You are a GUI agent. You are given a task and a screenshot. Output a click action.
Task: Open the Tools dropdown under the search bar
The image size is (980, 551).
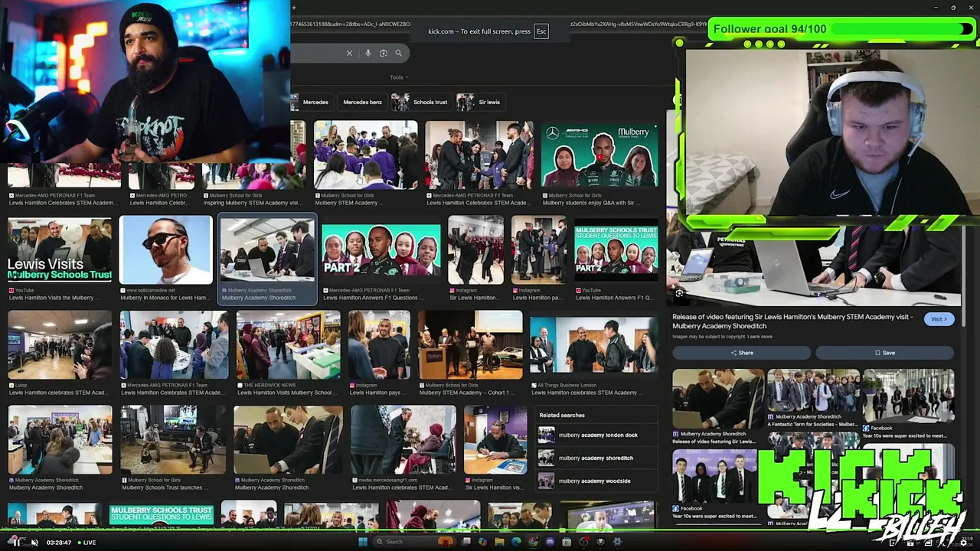point(398,77)
